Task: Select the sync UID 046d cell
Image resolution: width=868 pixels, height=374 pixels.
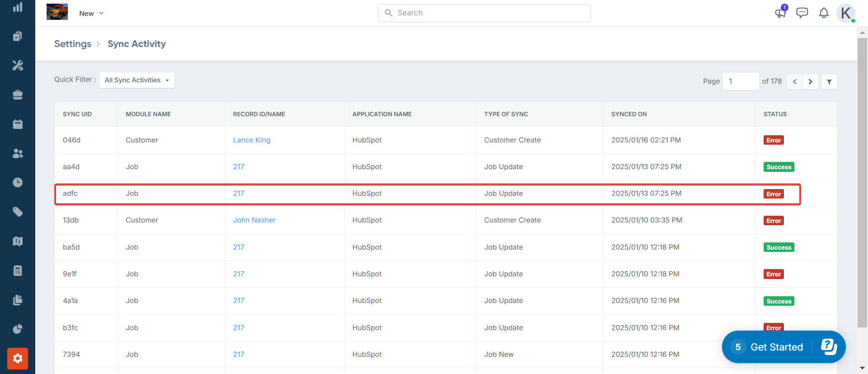Action: tap(71, 140)
